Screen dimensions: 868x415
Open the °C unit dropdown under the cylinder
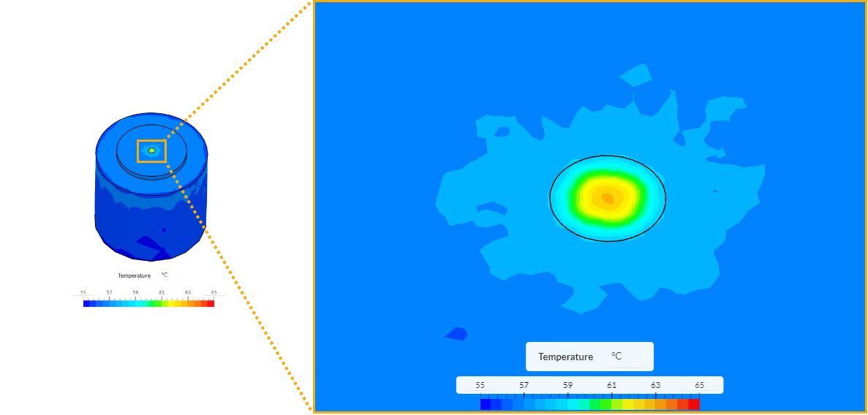pos(165,275)
